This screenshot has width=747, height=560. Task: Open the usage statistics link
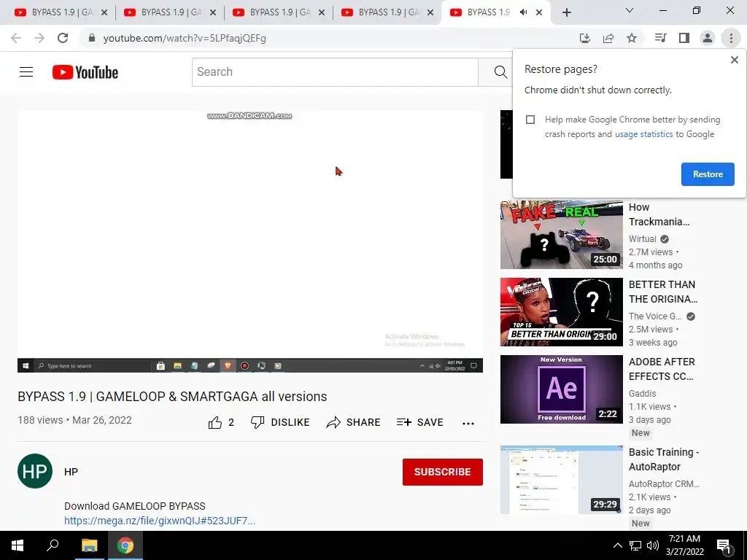point(643,134)
